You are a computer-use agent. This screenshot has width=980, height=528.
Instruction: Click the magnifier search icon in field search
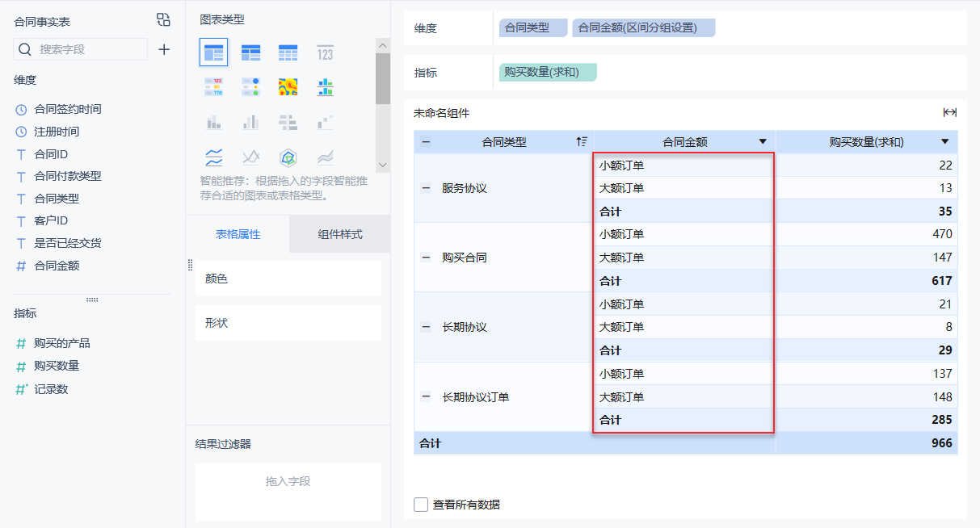coord(24,49)
